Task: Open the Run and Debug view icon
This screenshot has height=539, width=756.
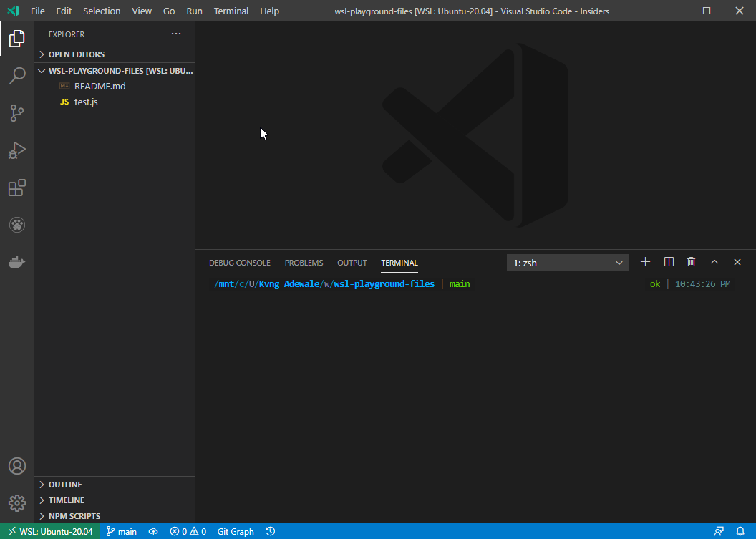Action: (x=17, y=150)
